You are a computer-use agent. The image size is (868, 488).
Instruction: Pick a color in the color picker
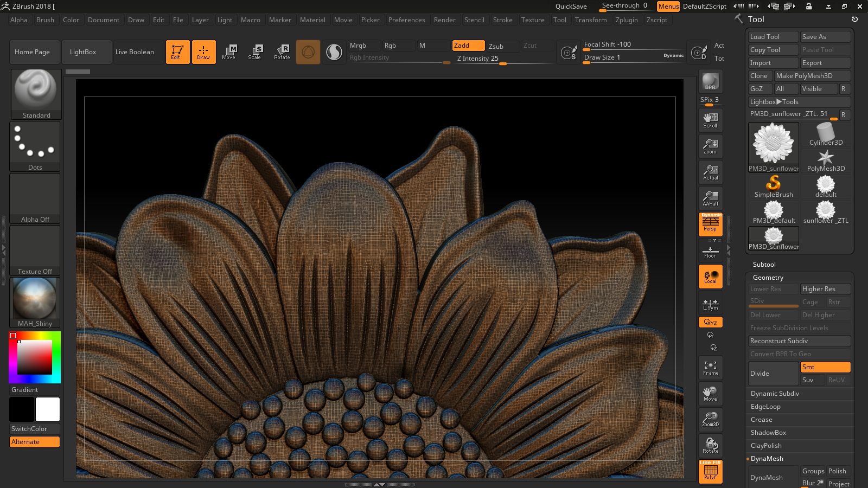[x=35, y=357]
